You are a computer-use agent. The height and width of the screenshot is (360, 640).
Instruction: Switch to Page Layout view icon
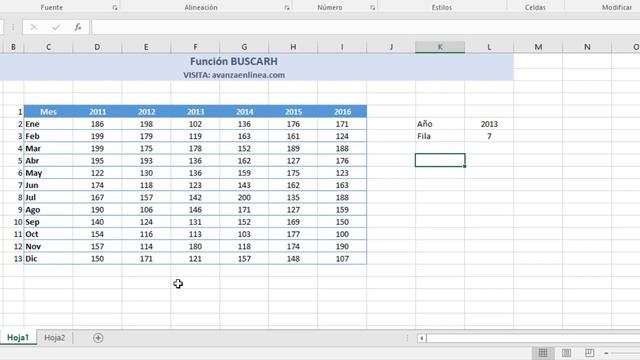(x=566, y=353)
